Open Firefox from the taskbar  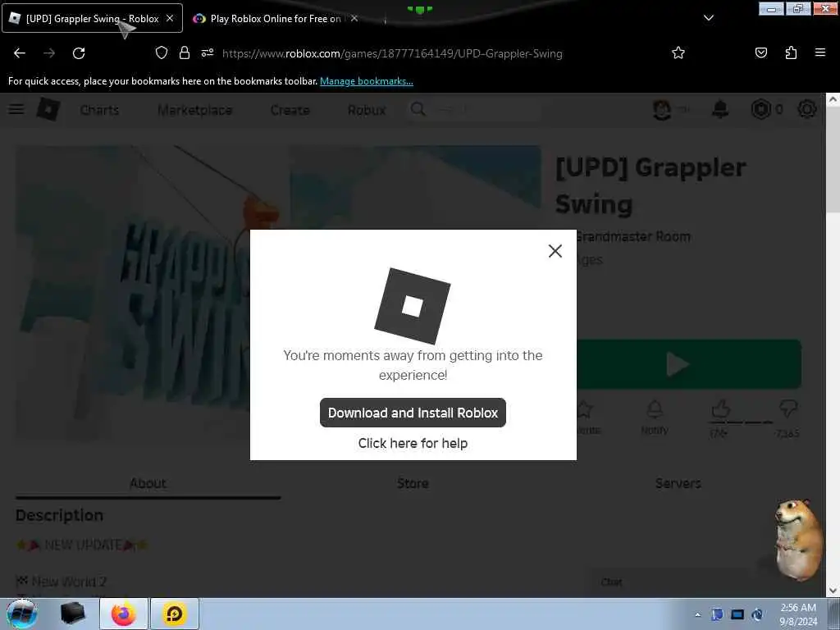tap(124, 614)
